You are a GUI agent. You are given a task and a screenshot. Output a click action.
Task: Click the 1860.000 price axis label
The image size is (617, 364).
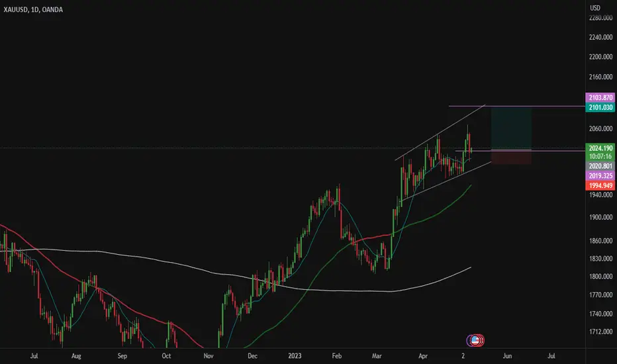(x=600, y=240)
